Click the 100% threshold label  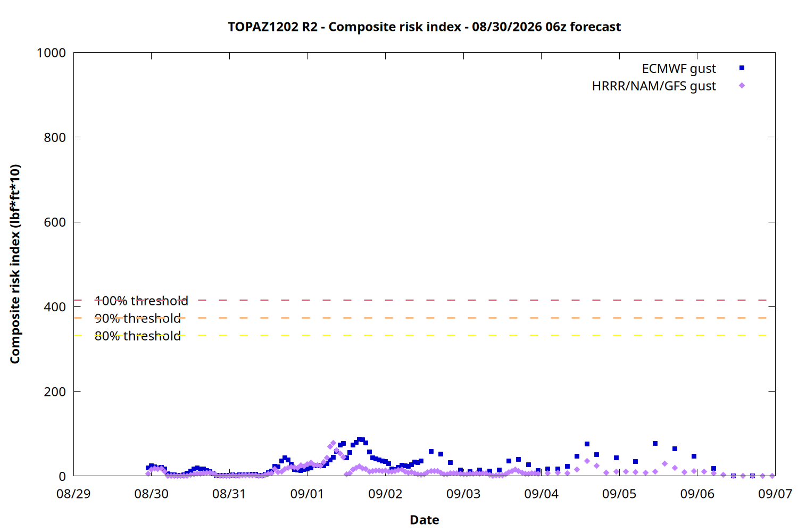[142, 301]
